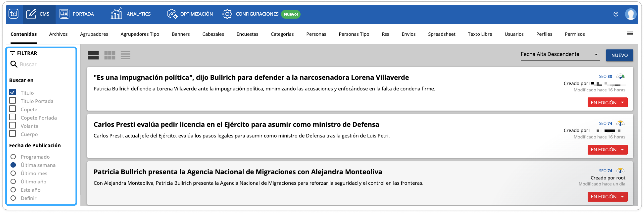Switch to grid view layout

[109, 55]
